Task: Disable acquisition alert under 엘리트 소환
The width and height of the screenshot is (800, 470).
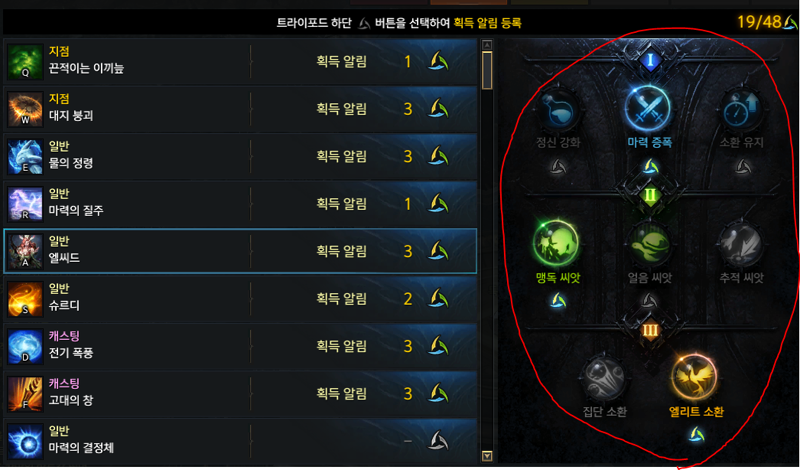Action: point(696,435)
